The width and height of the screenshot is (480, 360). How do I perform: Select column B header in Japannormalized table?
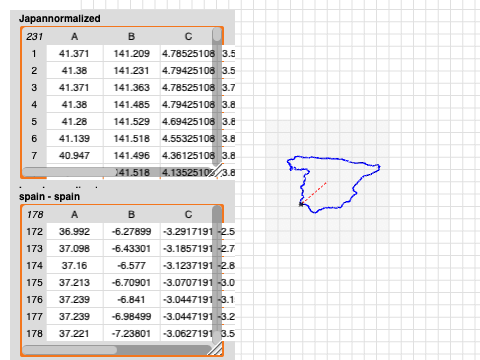point(132,36)
